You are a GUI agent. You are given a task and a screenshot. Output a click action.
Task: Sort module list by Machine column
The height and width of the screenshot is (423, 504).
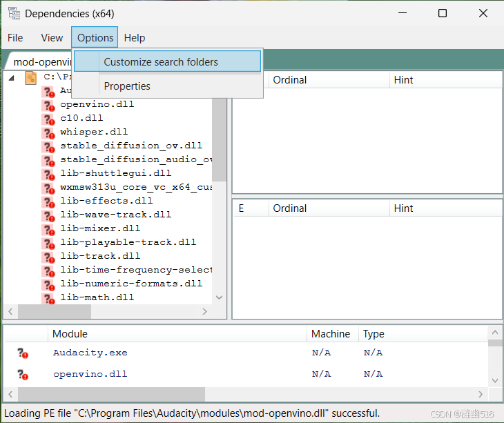333,334
